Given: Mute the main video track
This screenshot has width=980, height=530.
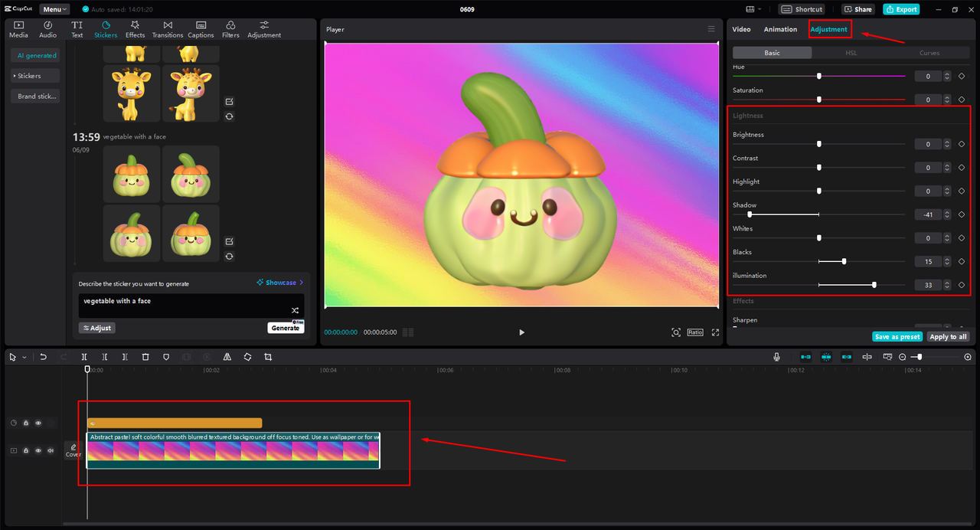Looking at the screenshot, I should pos(51,450).
